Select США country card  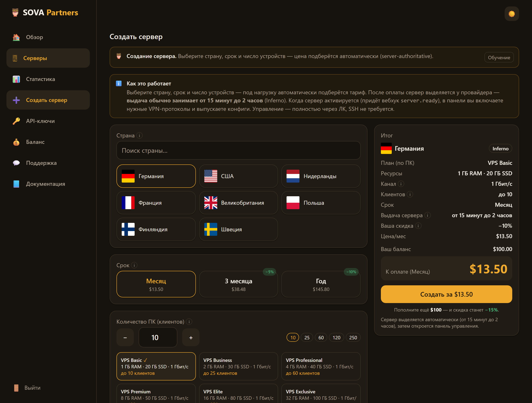pyautogui.click(x=238, y=176)
